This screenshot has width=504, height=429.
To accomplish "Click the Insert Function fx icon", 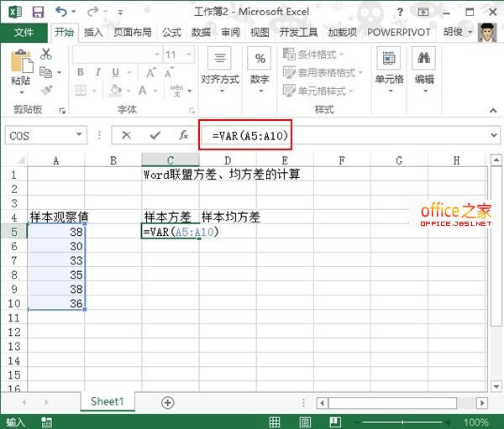I will pos(183,135).
